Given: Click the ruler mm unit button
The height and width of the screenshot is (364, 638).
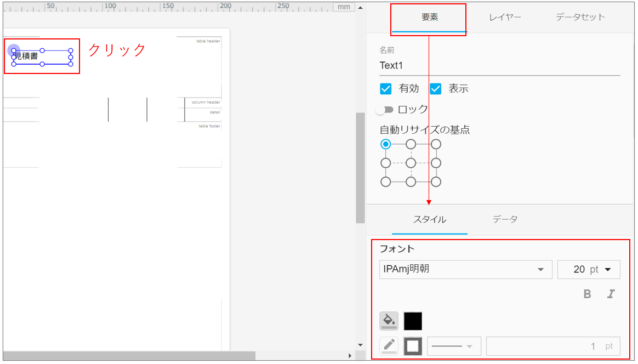Looking at the screenshot, I should (x=344, y=7).
